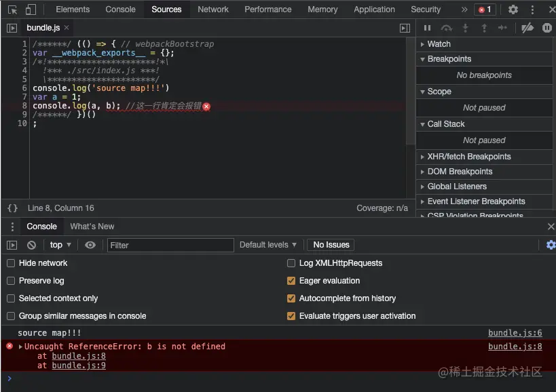Check the Hide network option

[11, 263]
